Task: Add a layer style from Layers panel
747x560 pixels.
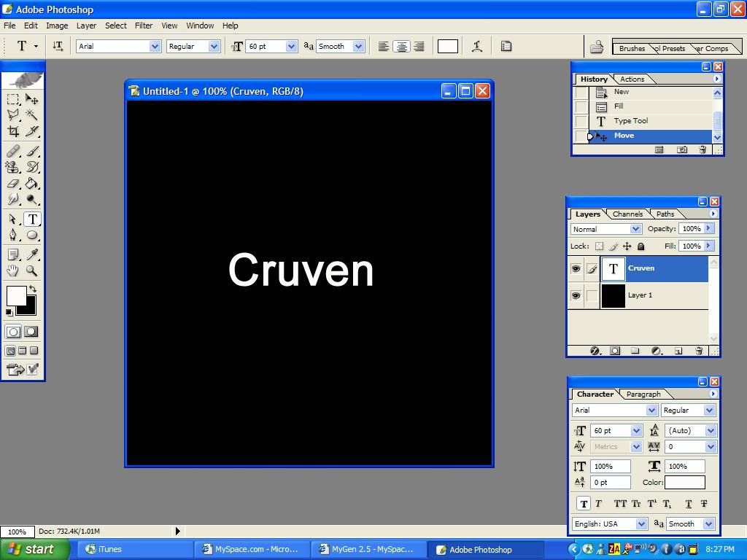Action: point(595,351)
